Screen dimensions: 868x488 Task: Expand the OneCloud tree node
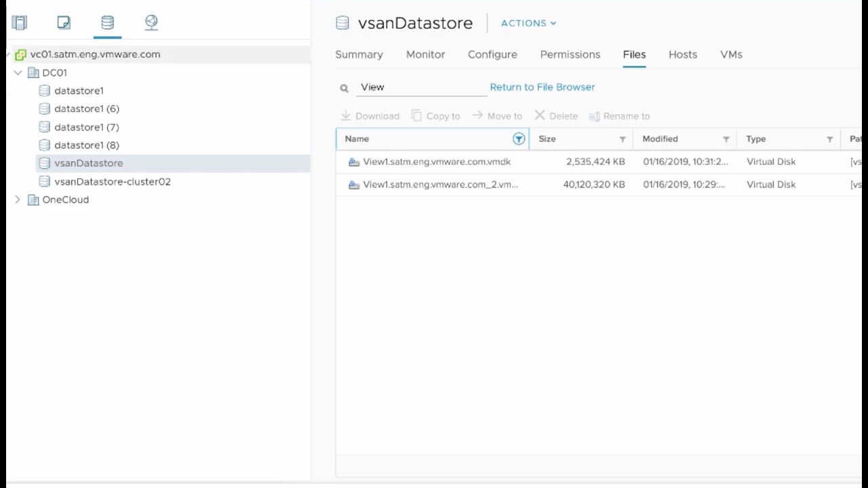18,200
